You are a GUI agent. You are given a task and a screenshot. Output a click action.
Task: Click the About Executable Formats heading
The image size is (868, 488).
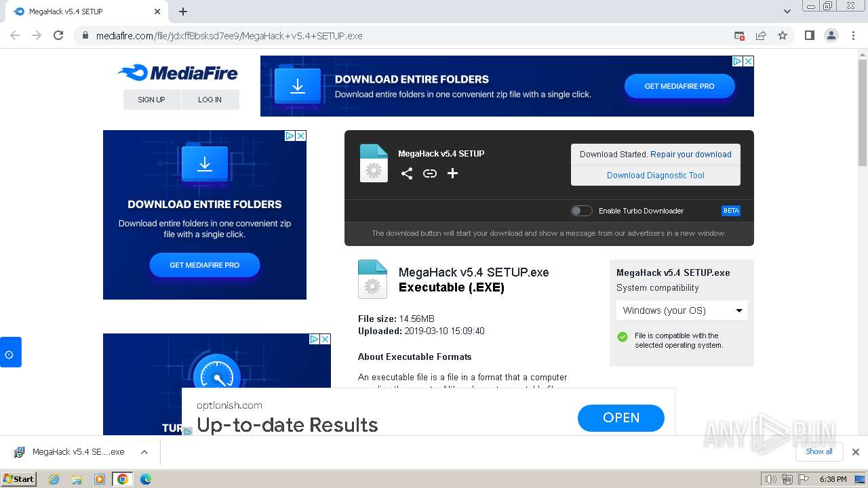[x=415, y=357]
